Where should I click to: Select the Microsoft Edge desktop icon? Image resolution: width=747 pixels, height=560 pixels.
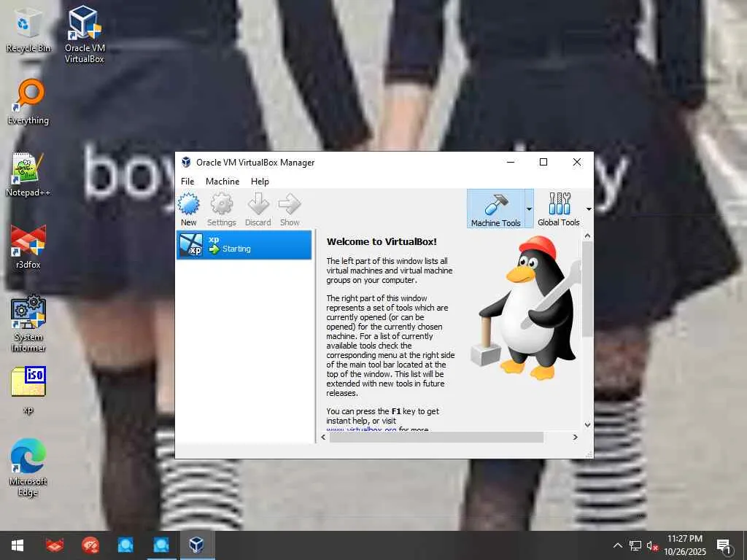28,467
